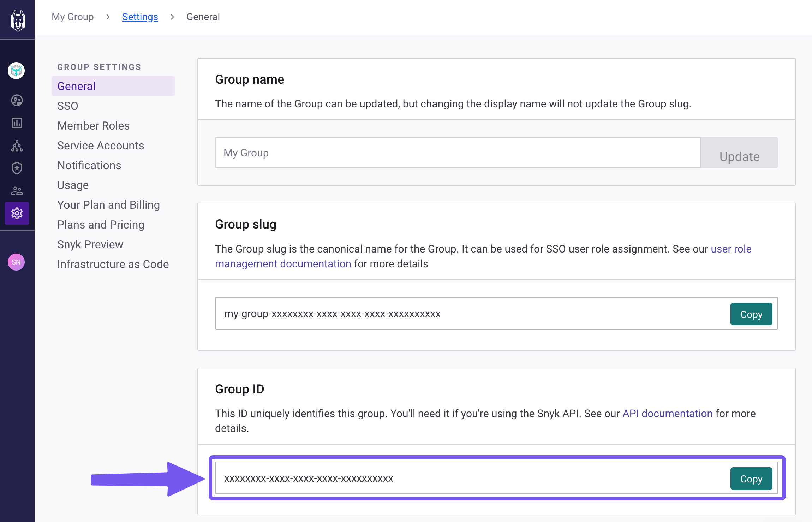The image size is (812, 522).
Task: Open Member Roles settings
Action: (93, 126)
